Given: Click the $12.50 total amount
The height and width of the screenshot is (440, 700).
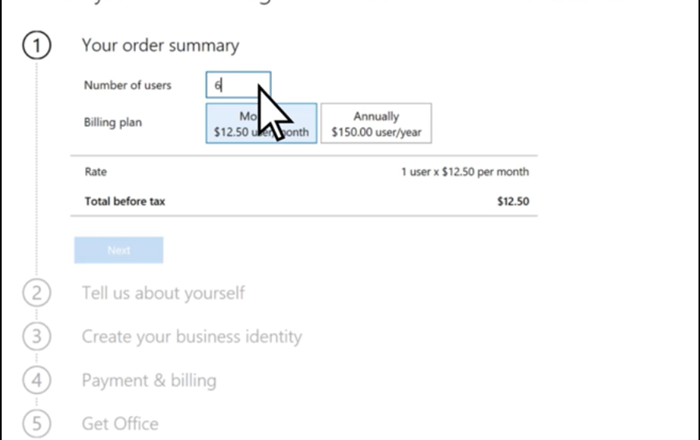Looking at the screenshot, I should [x=513, y=201].
